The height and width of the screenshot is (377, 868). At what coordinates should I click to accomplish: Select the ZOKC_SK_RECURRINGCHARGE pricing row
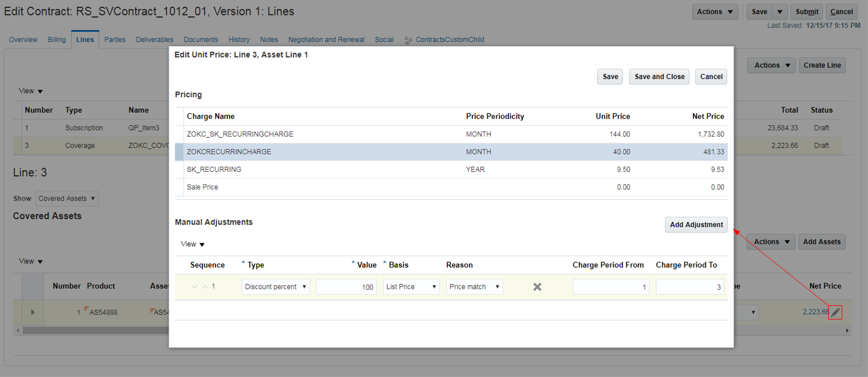coord(451,134)
